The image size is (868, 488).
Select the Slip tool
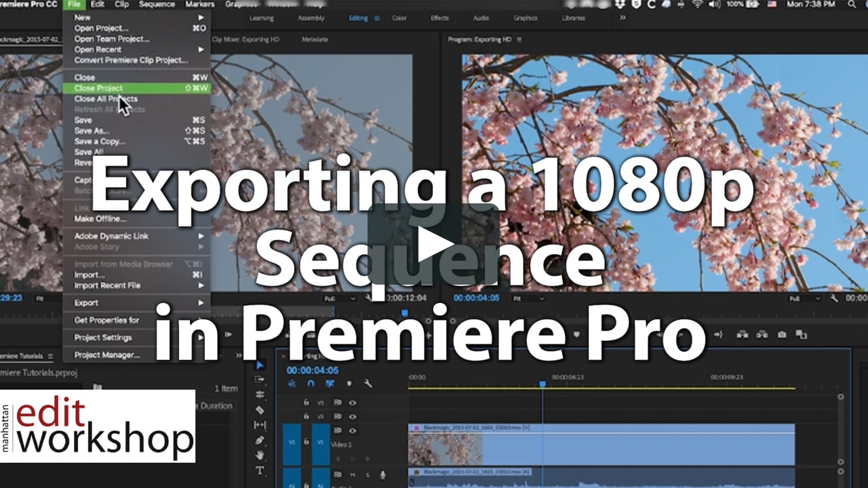[x=260, y=425]
